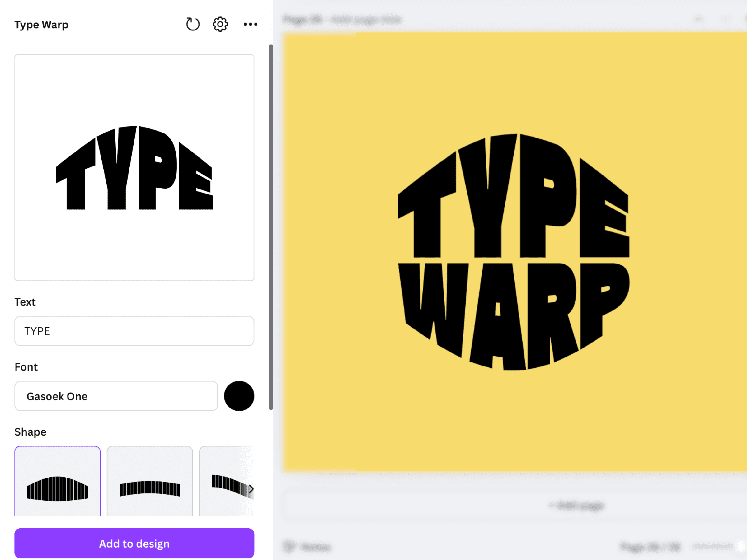Open Type Warp settings gear

(x=220, y=24)
